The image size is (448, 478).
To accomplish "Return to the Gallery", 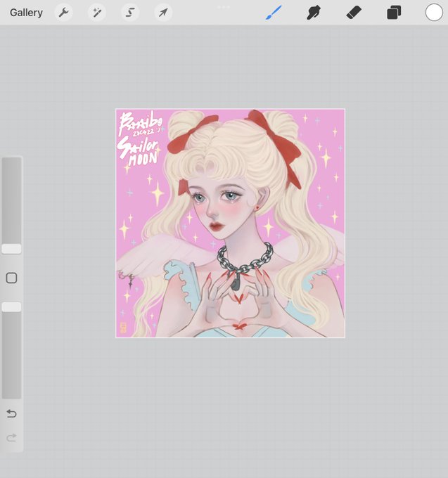I will 26,13.
